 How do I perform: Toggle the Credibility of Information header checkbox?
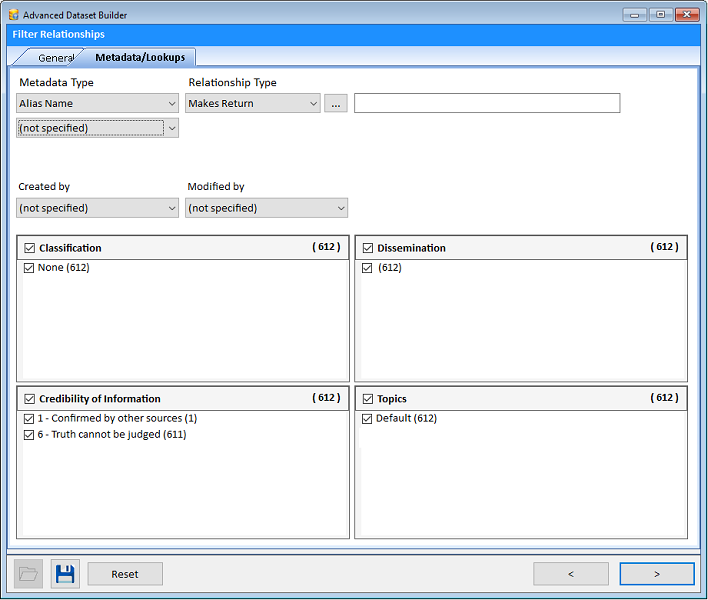[30, 399]
